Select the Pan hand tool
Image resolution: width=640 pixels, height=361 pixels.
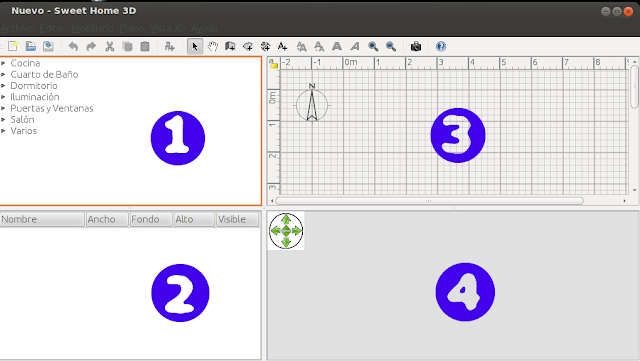[x=213, y=46]
